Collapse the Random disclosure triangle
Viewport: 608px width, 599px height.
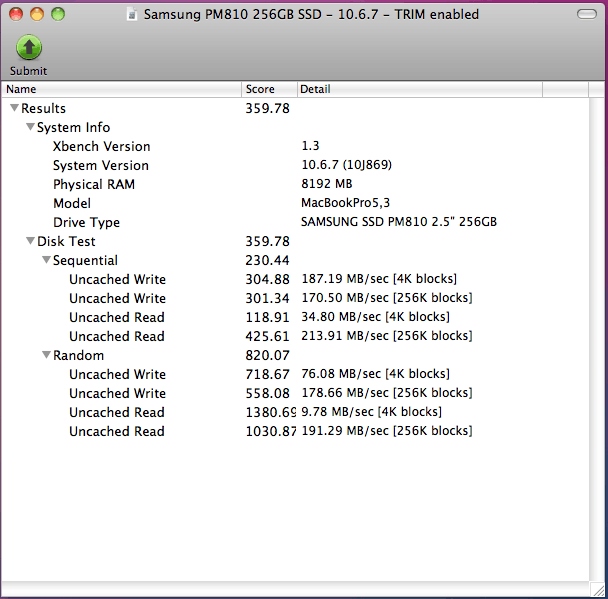pos(47,355)
